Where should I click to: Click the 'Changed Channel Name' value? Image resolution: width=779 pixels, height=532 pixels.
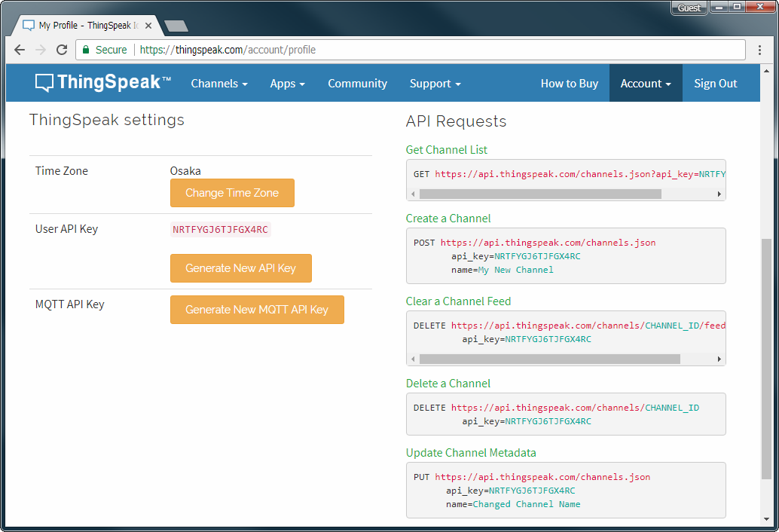527,505
